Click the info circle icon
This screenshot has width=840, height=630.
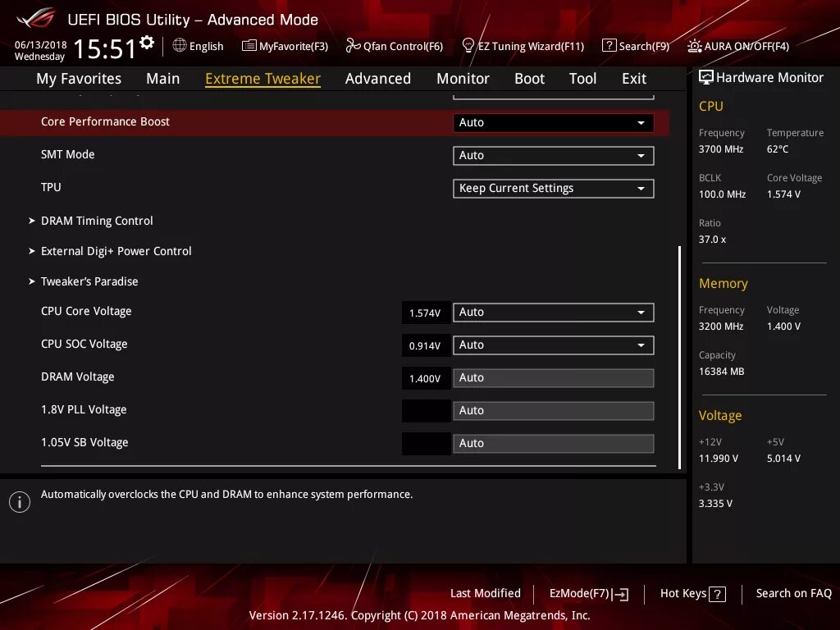click(x=20, y=502)
